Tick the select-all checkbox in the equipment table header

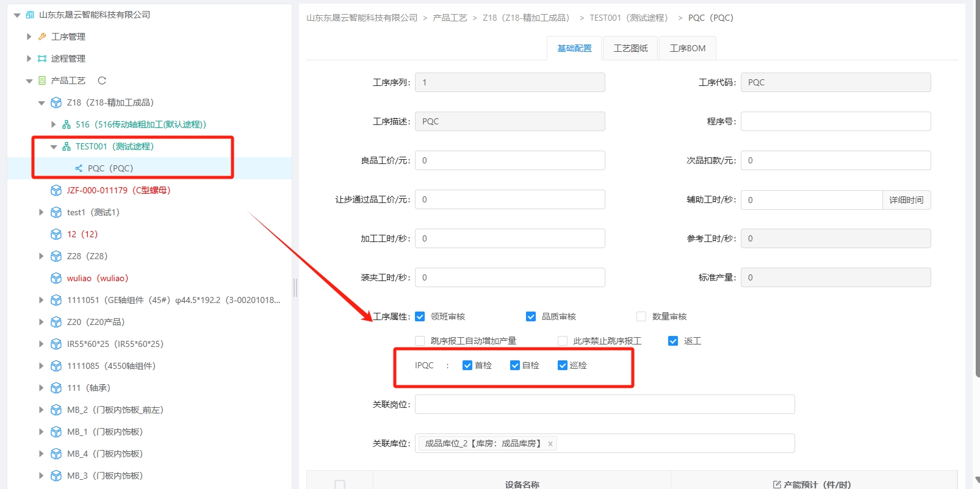(340, 485)
